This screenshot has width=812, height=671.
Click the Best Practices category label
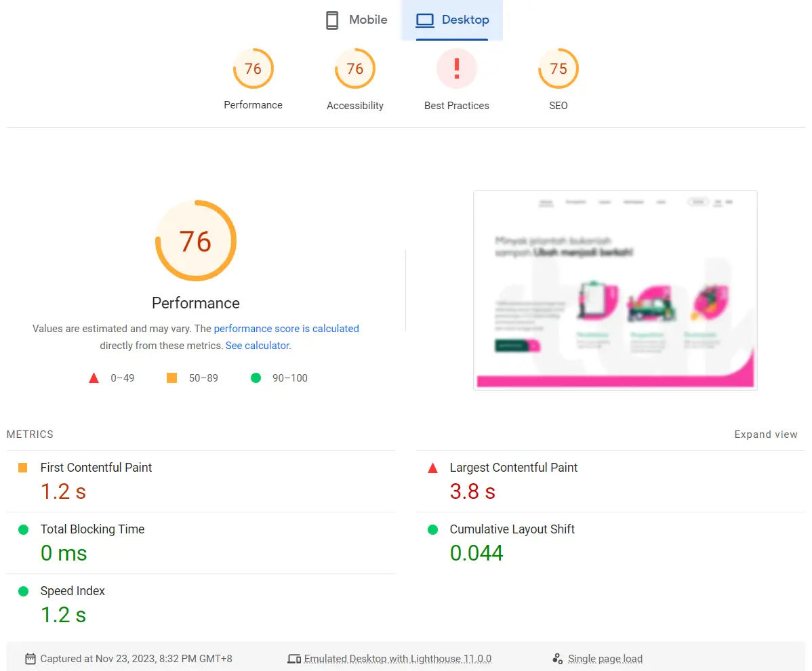(456, 106)
